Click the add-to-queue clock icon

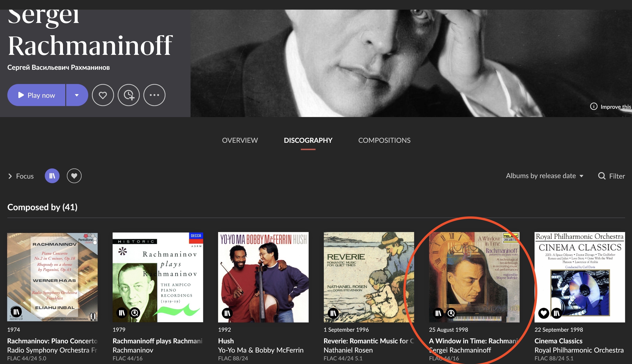pos(129,95)
